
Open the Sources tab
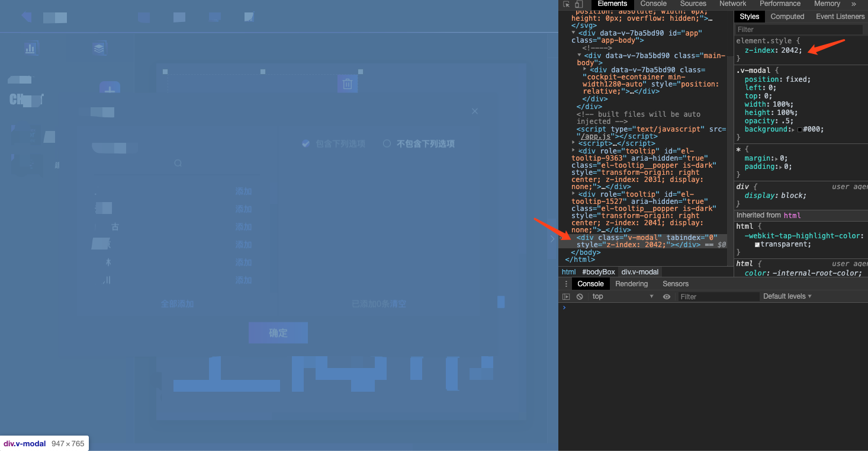click(693, 4)
